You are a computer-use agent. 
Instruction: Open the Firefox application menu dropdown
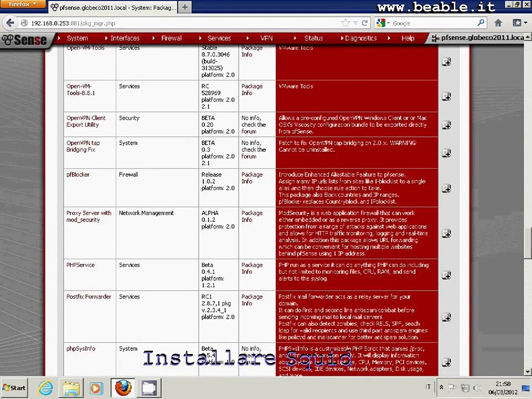pyautogui.click(x=22, y=4)
